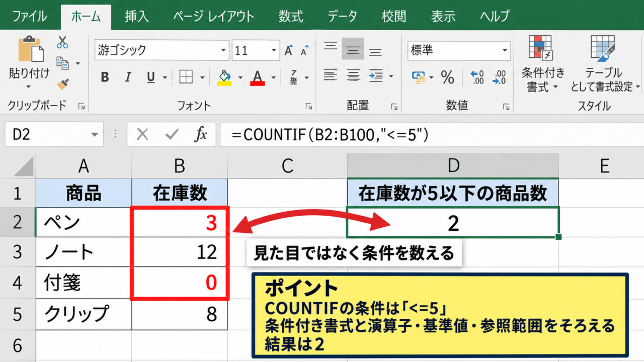The height and width of the screenshot is (362, 644).
Task: Toggle underline formatting
Action: tap(150, 77)
